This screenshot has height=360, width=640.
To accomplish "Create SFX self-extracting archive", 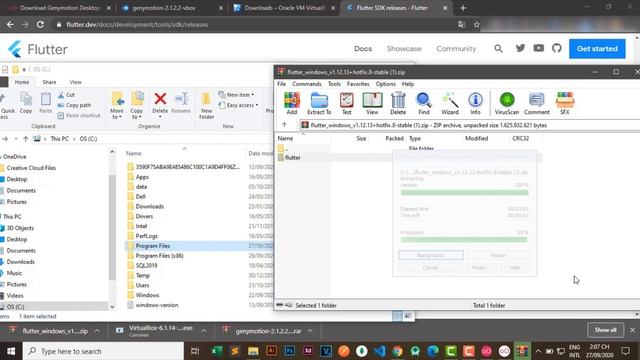I will 565,103.
